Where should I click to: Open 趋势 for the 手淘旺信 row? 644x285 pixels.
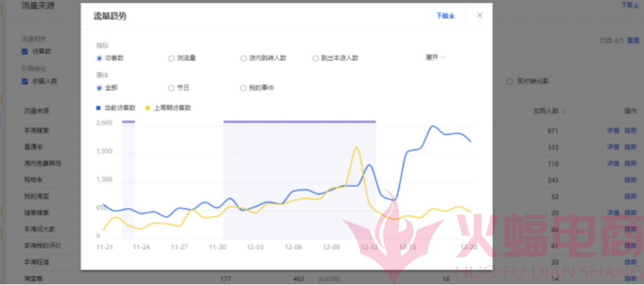[631, 262]
